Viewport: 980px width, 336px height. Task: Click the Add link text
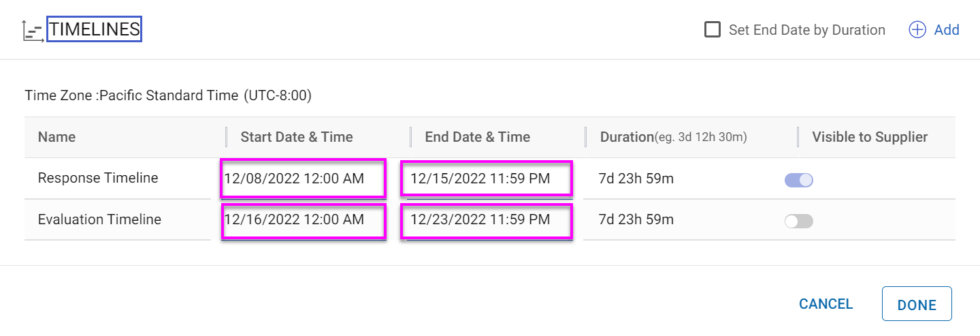[x=947, y=30]
